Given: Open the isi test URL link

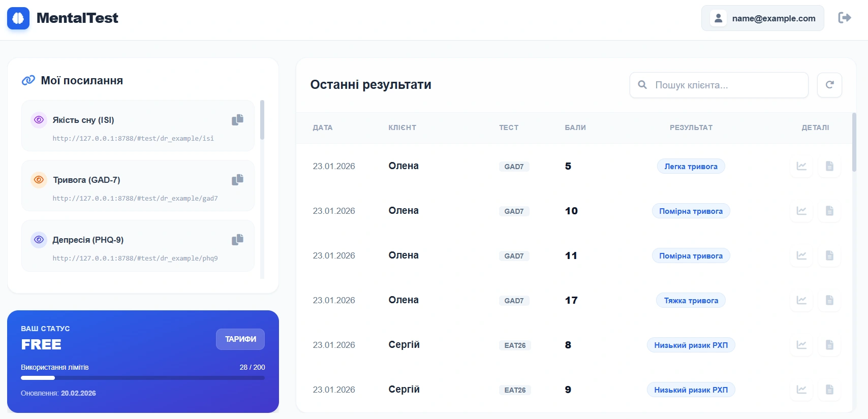Looking at the screenshot, I should coord(133,138).
